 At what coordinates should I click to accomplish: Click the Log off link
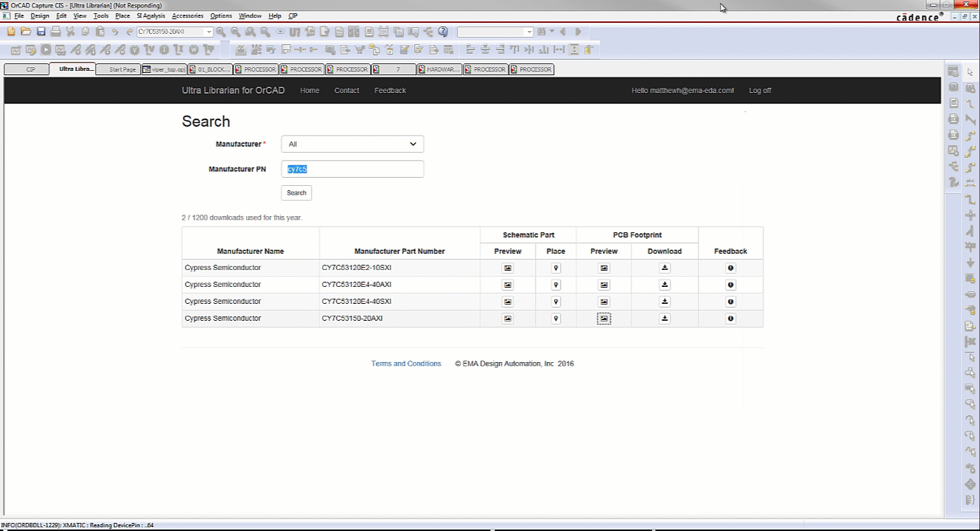pyautogui.click(x=760, y=90)
